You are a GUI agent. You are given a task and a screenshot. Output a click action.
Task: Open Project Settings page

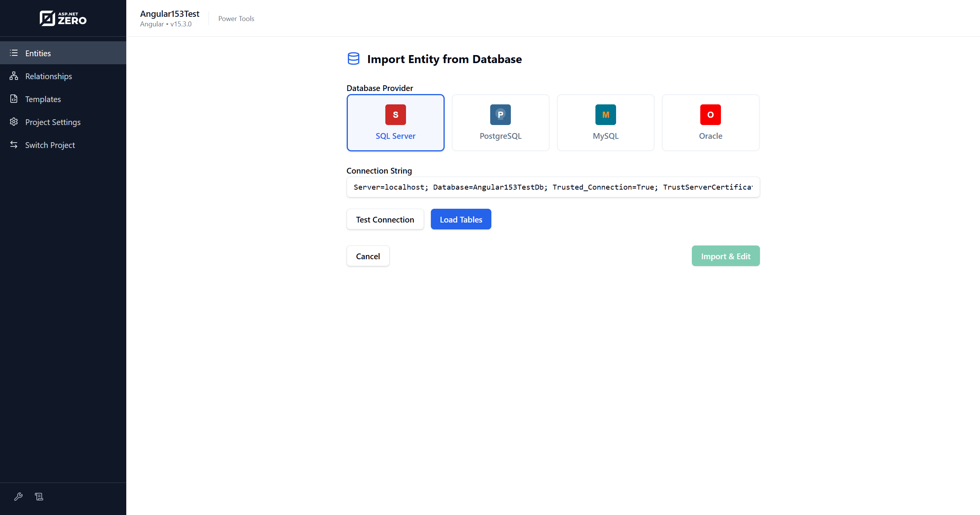pyautogui.click(x=63, y=122)
